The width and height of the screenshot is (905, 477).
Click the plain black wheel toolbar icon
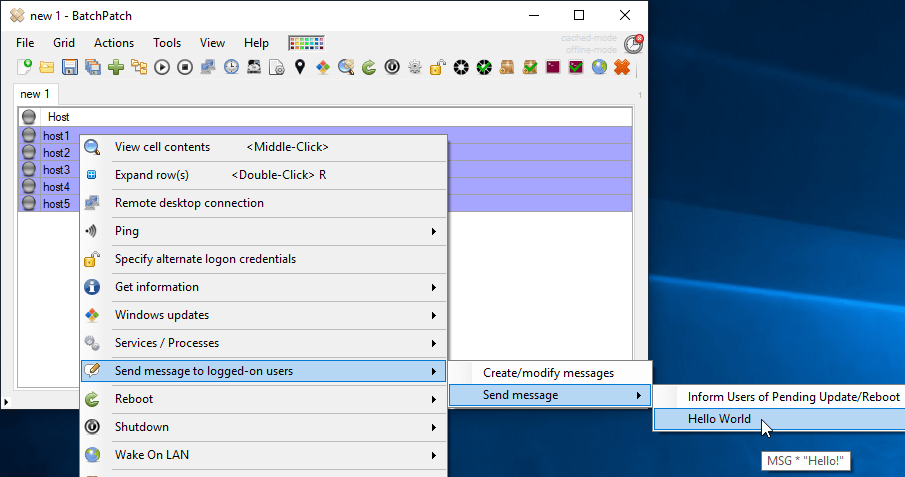click(x=461, y=67)
